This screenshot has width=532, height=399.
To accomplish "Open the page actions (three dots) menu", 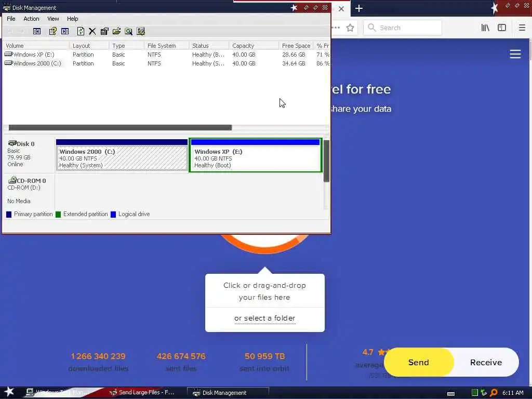I will pyautogui.click(x=336, y=28).
